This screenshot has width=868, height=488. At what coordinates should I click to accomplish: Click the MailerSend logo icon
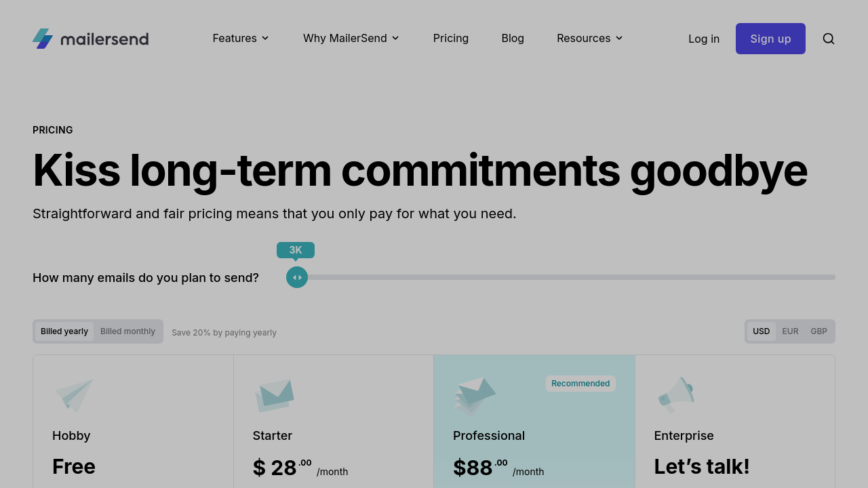tap(43, 39)
